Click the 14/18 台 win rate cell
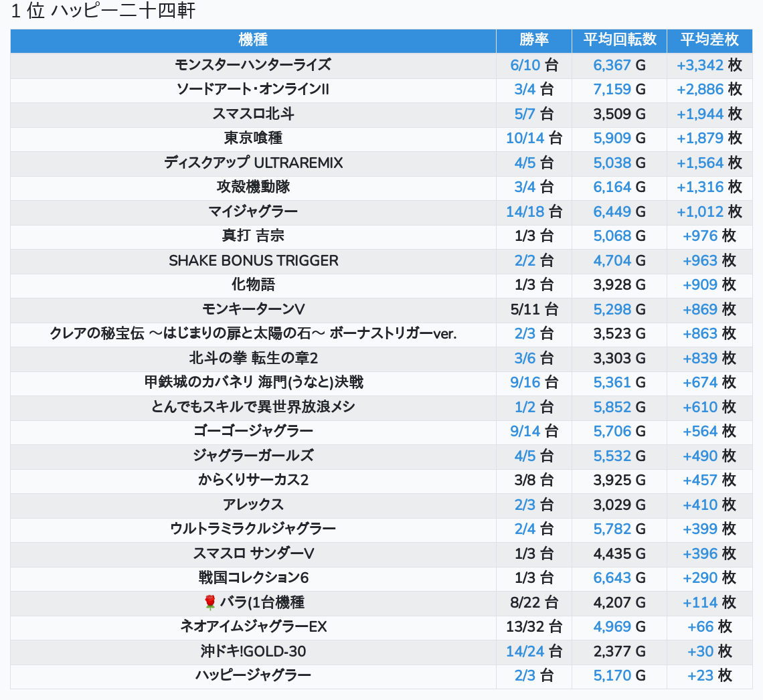 point(534,211)
